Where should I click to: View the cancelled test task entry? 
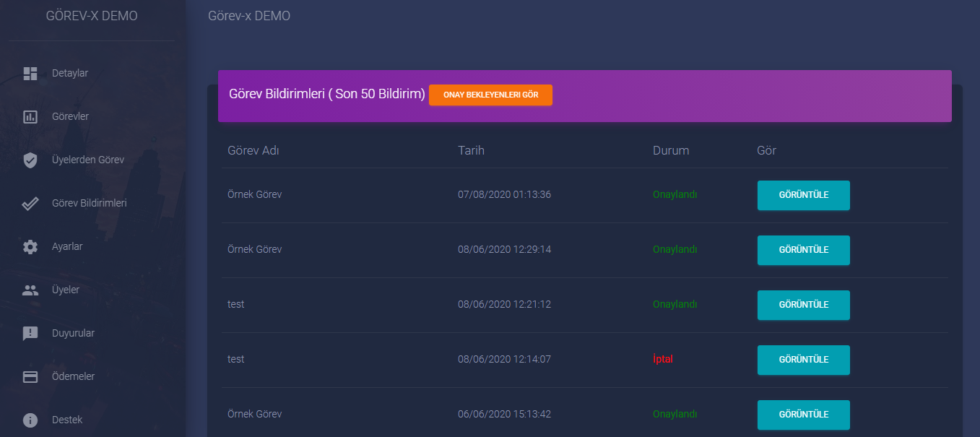(x=803, y=360)
